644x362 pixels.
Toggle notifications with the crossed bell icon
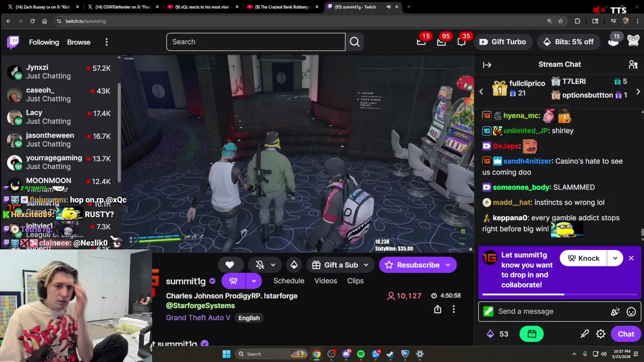tap(260, 265)
